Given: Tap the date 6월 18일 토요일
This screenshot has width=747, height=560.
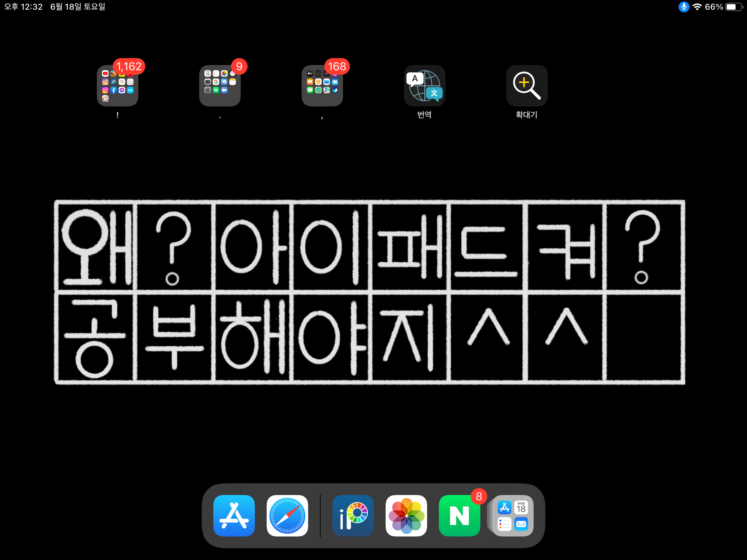Looking at the screenshot, I should pyautogui.click(x=78, y=7).
